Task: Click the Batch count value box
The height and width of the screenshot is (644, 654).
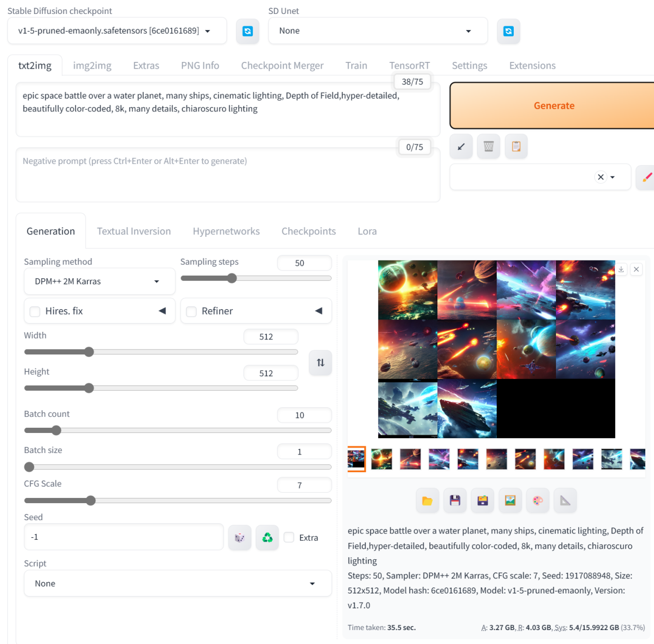Action: 304,415
